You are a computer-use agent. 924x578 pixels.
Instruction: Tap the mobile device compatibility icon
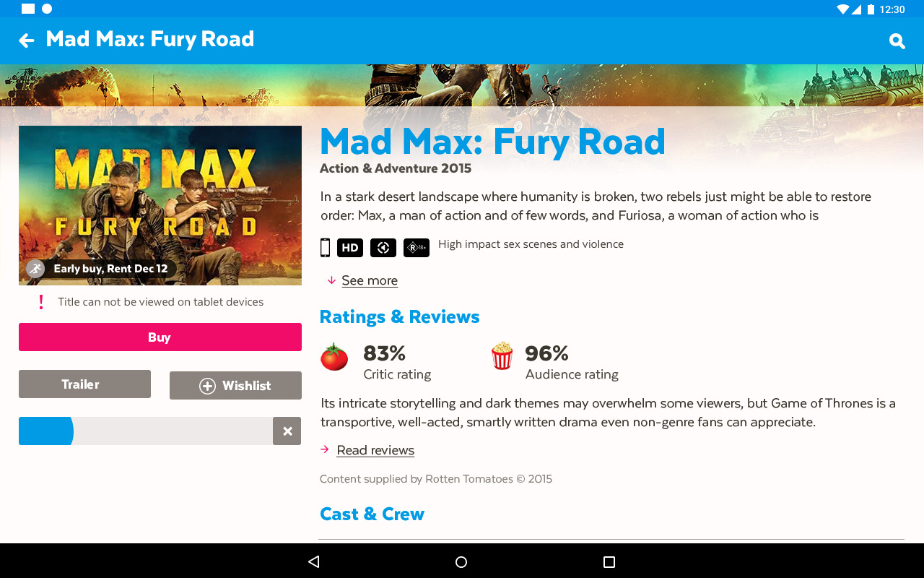pos(325,248)
